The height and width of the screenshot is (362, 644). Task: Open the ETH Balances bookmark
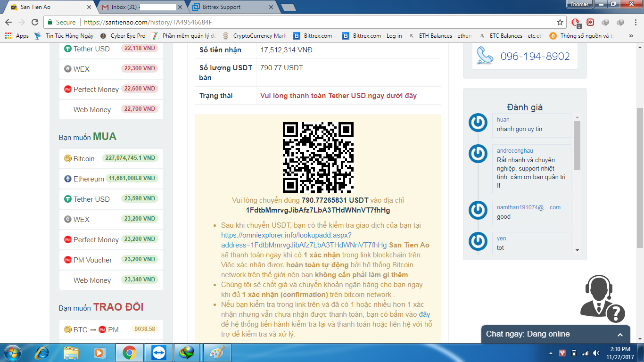[441, 36]
